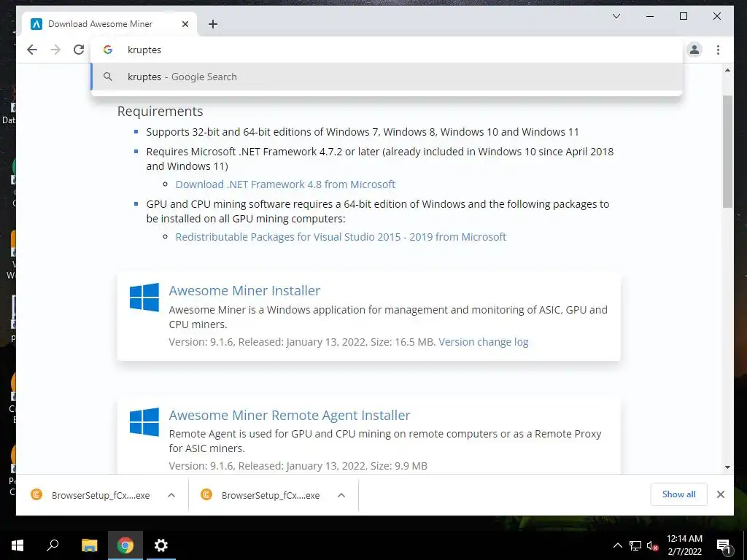Click Windows logo beside Awesome Miner Installer
The height and width of the screenshot is (560, 747).
[144, 297]
